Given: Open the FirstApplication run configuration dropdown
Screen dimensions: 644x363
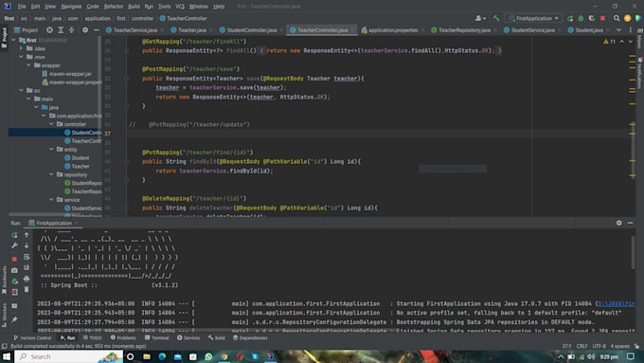Looking at the screenshot, I should 533,19.
